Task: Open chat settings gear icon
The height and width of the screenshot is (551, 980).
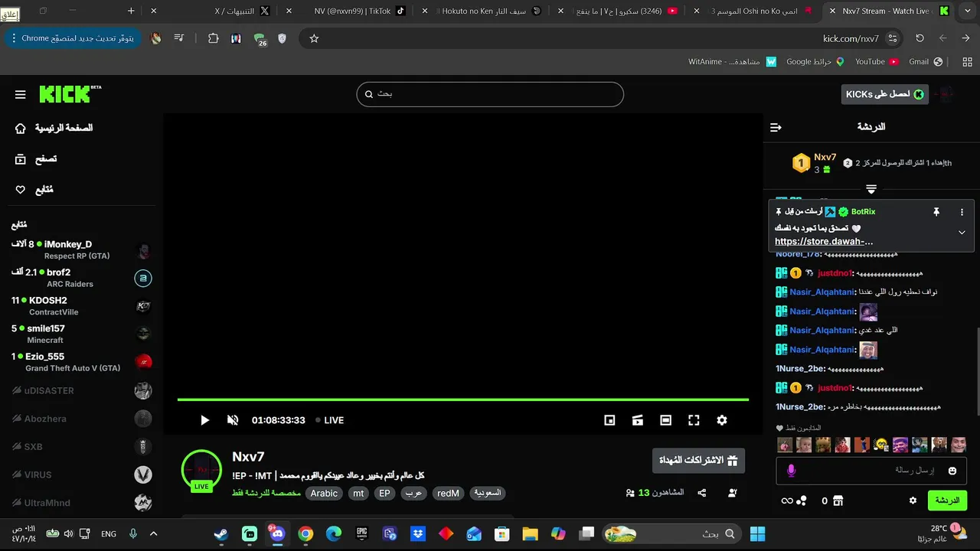Action: [x=913, y=500]
